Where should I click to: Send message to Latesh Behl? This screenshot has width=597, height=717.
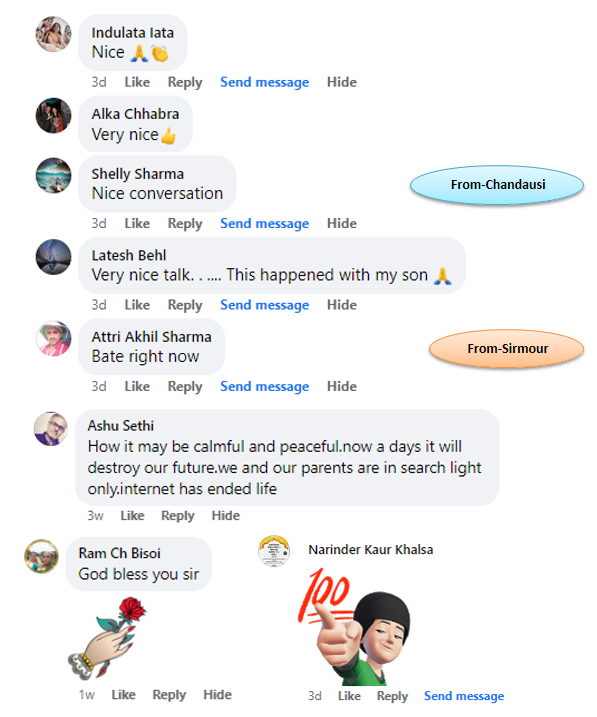[x=265, y=305]
